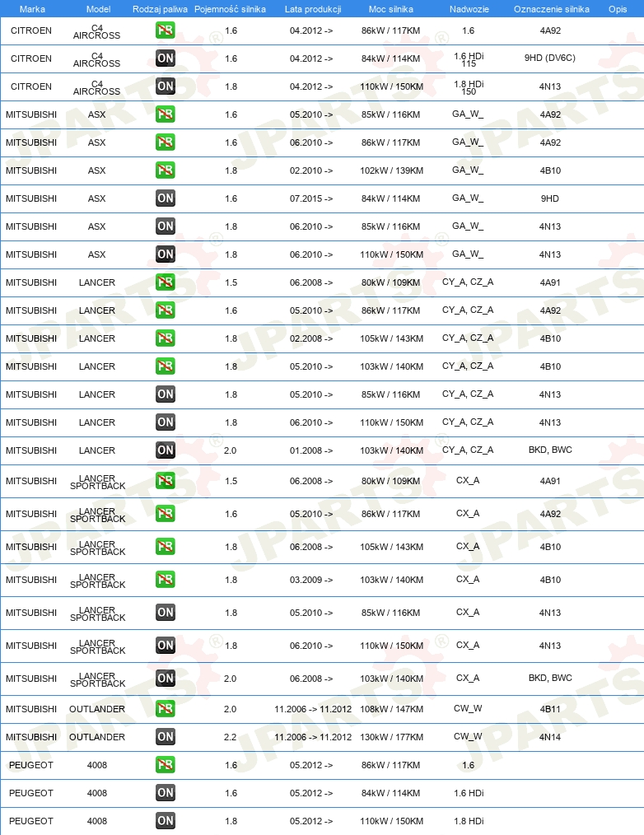644x835 pixels.
Task: Click petrol icon in Outlander 4B11 row
Action: click(x=166, y=709)
